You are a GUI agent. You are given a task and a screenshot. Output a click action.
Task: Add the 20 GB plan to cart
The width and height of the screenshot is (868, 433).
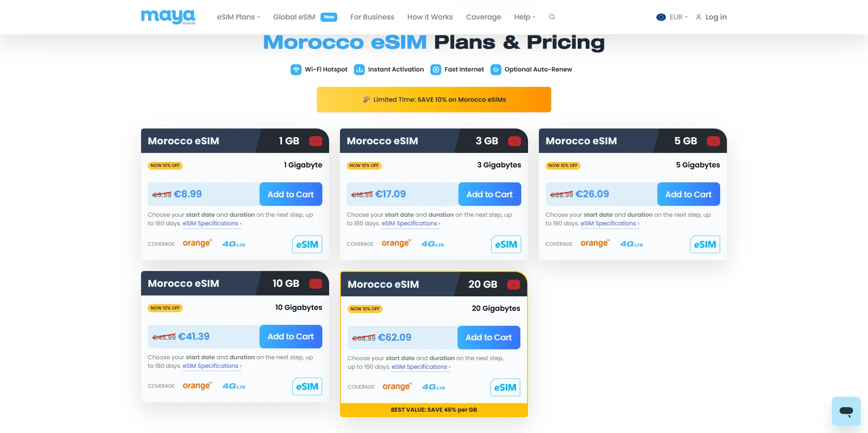click(x=489, y=338)
